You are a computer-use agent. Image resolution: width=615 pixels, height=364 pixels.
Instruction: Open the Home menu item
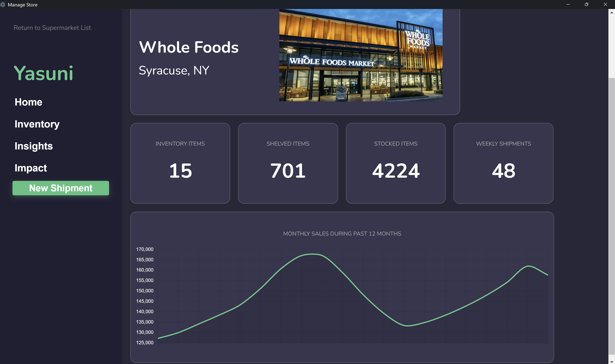pos(28,102)
